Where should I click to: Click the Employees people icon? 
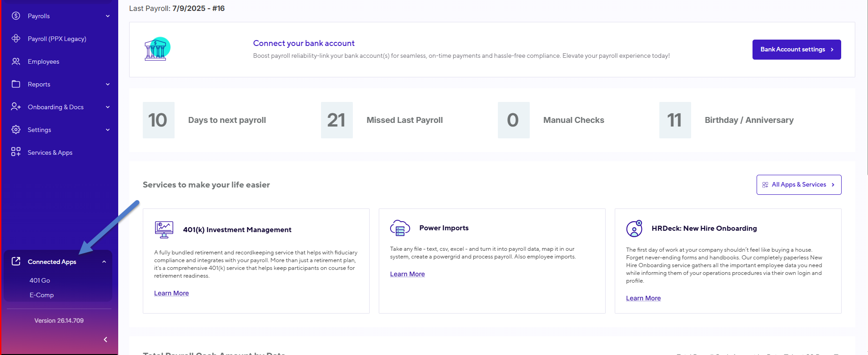tap(16, 61)
